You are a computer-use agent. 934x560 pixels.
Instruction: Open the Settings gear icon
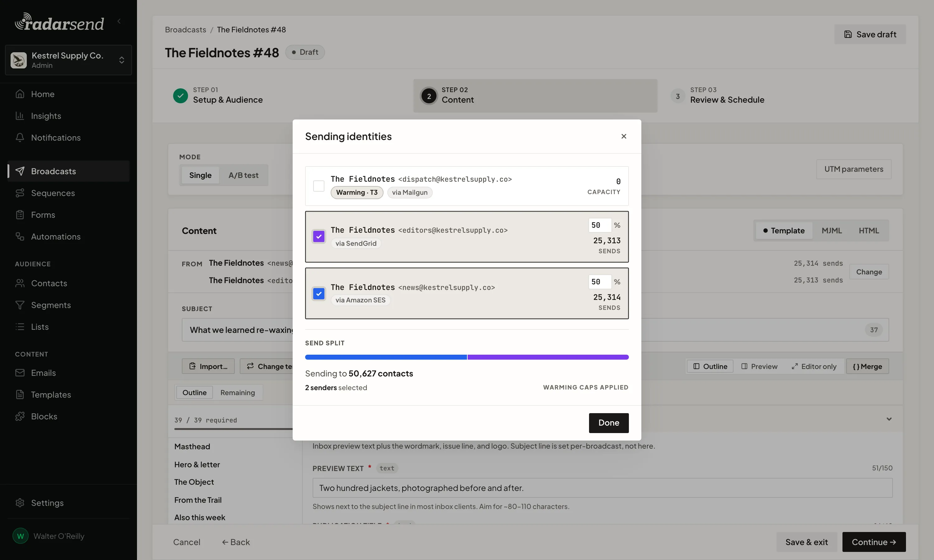pyautogui.click(x=20, y=503)
